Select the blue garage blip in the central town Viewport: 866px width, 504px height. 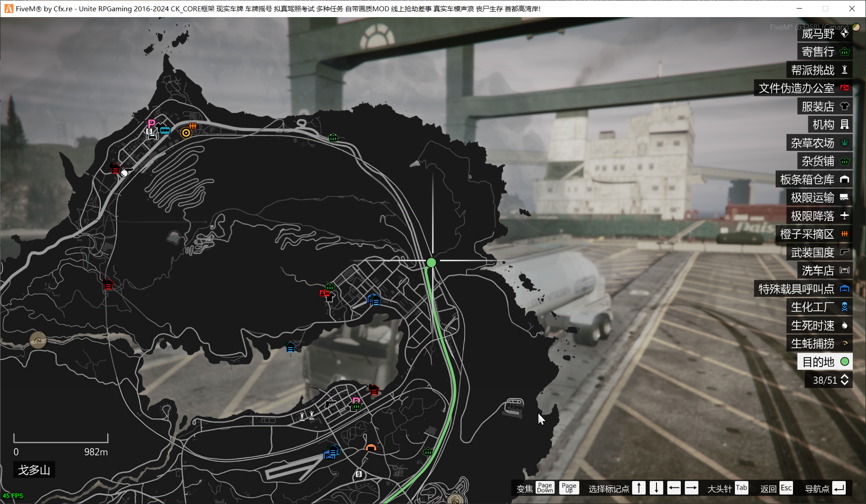click(x=374, y=299)
